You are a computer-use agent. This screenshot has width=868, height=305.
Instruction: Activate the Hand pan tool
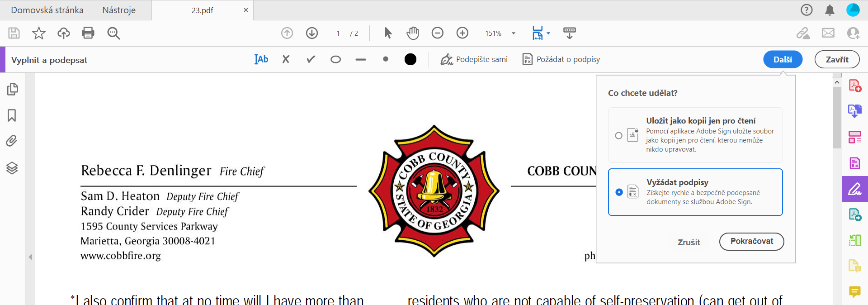click(x=413, y=33)
